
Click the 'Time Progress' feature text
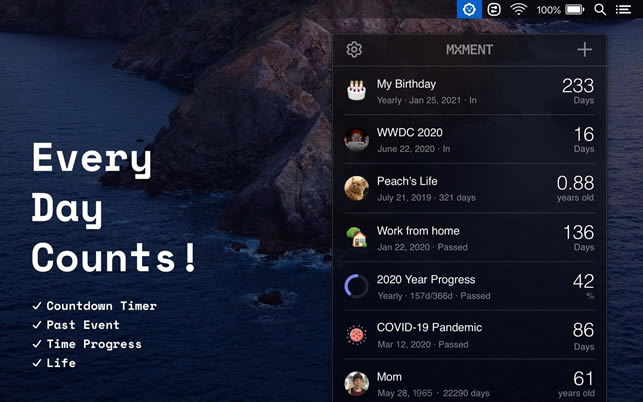tap(94, 344)
